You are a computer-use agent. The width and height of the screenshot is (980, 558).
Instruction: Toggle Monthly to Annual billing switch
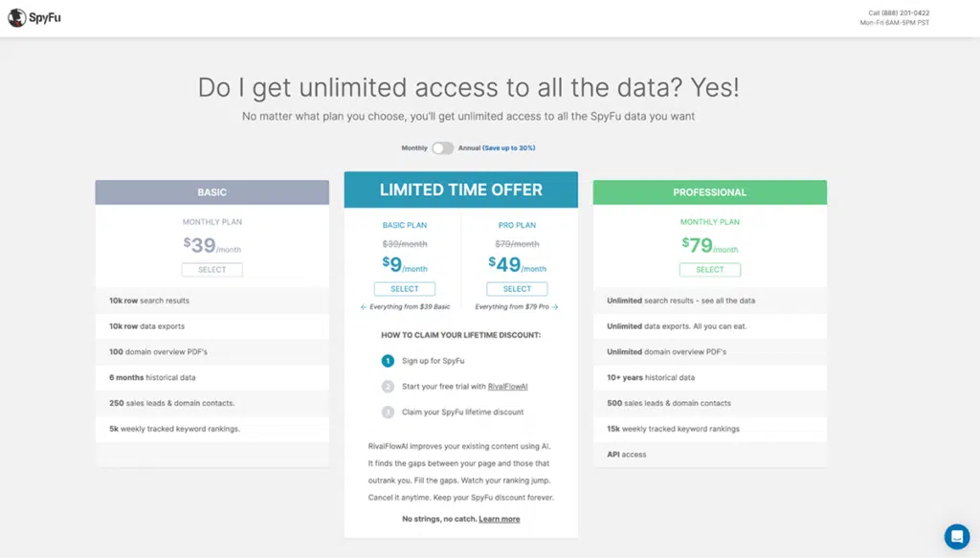[442, 148]
